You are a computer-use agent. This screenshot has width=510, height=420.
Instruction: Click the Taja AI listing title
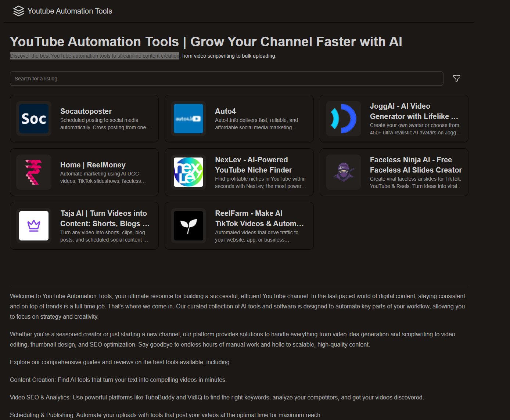104,218
